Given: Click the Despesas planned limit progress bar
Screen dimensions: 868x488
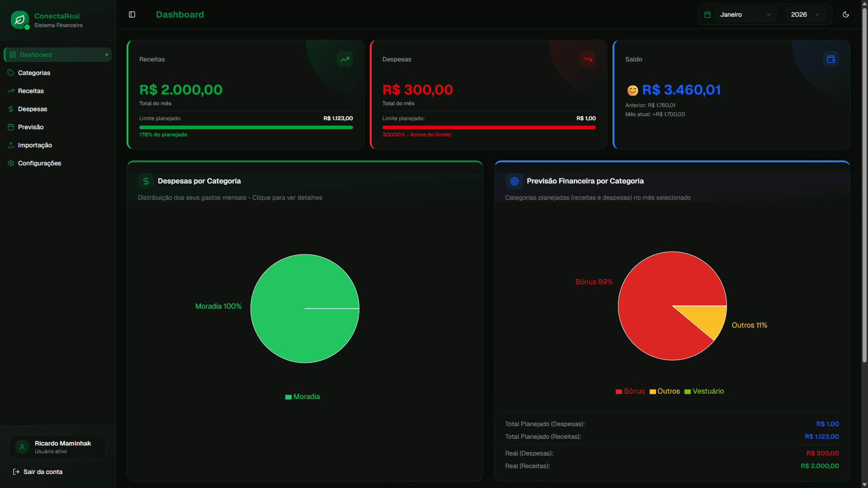Looking at the screenshot, I should tap(489, 127).
